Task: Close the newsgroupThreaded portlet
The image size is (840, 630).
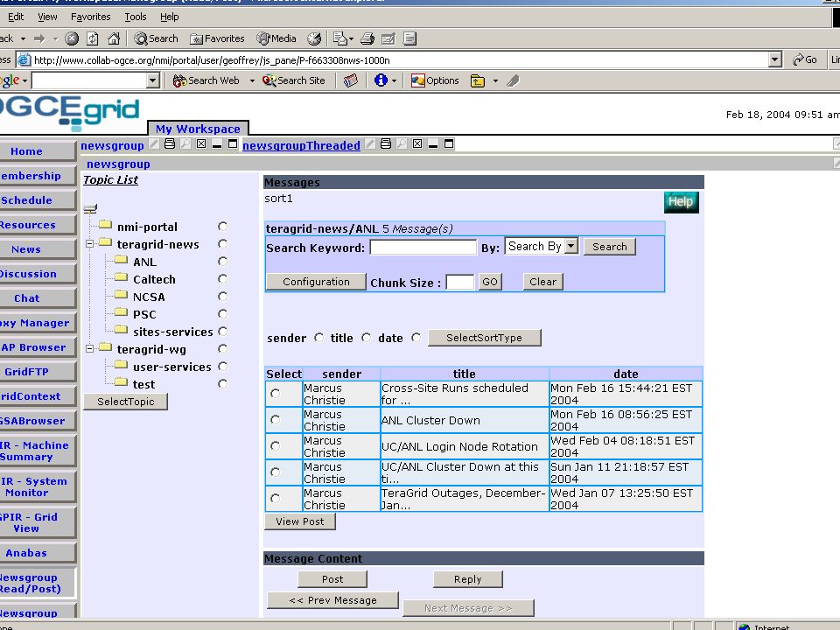Action: pyautogui.click(x=417, y=143)
